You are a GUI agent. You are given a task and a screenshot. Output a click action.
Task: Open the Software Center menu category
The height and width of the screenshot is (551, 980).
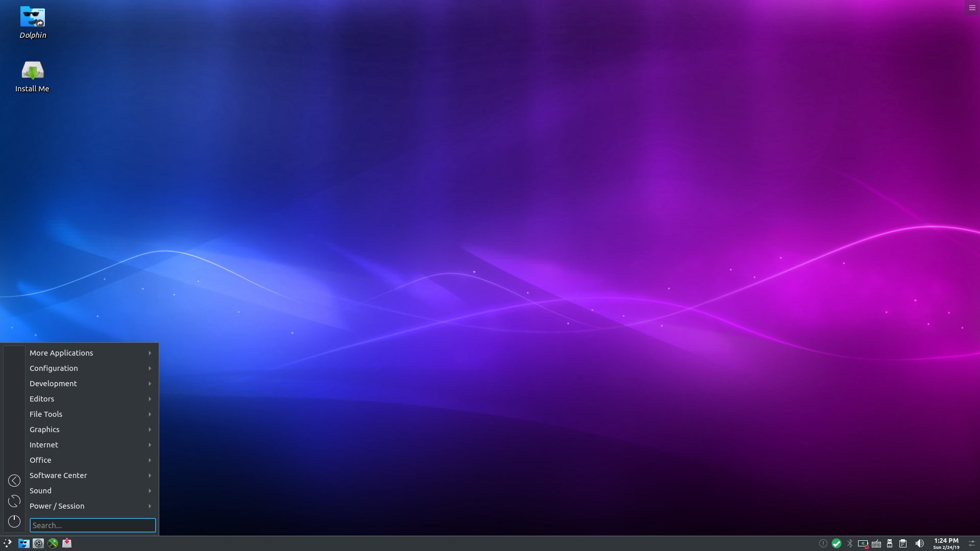pyautogui.click(x=91, y=475)
